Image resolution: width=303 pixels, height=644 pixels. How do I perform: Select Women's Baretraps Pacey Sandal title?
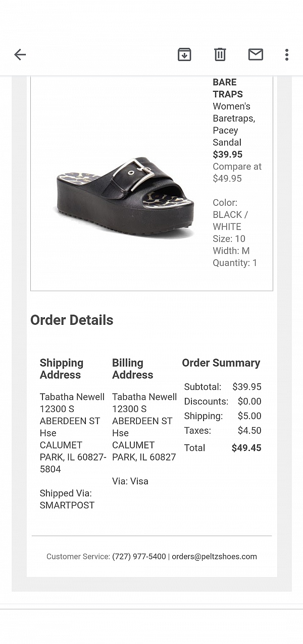coord(234,124)
